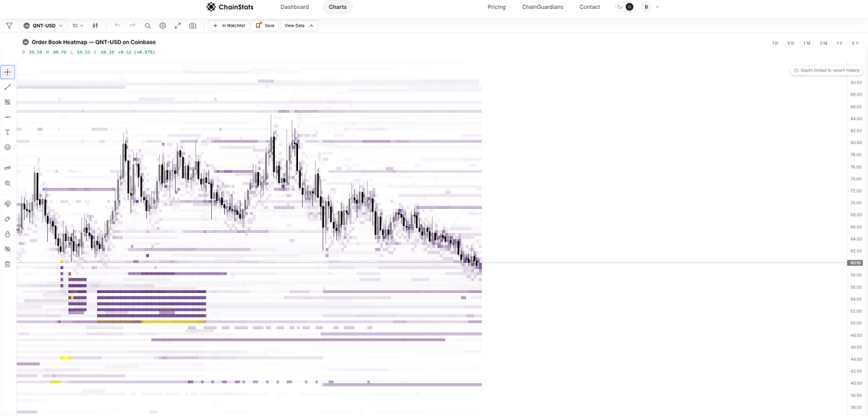Expand the user account chevron

point(658,7)
